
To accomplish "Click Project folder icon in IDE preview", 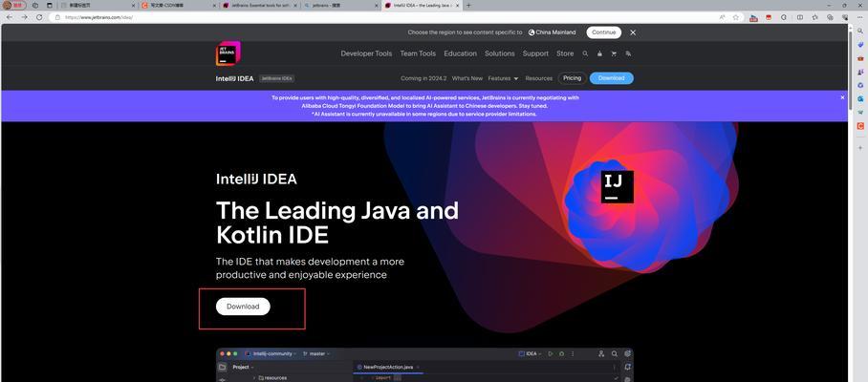I will pos(223,367).
